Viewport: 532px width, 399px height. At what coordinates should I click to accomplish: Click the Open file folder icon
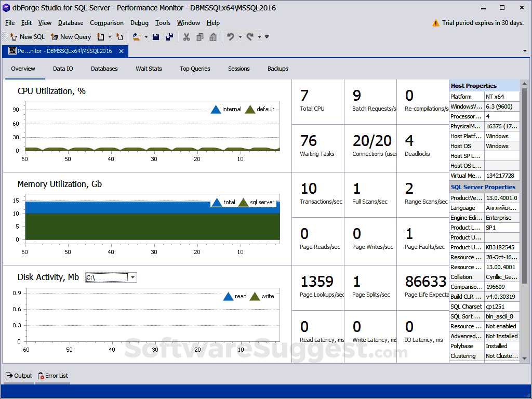tap(136, 37)
